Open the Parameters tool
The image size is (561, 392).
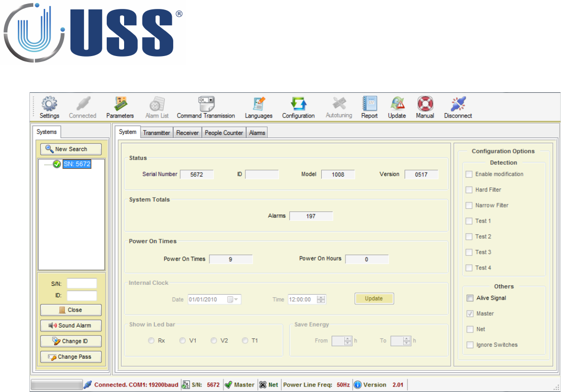(120, 107)
